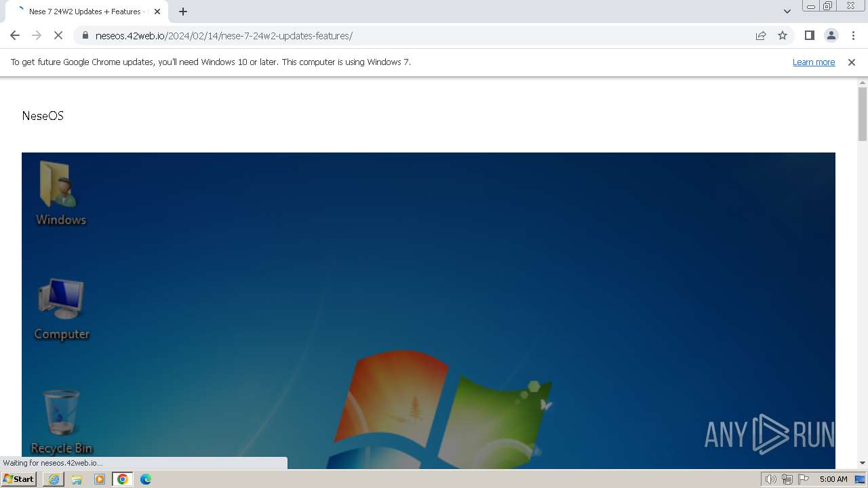Image resolution: width=868 pixels, height=488 pixels.
Task: Expand the tab search dropdown arrow
Action: click(x=787, y=12)
